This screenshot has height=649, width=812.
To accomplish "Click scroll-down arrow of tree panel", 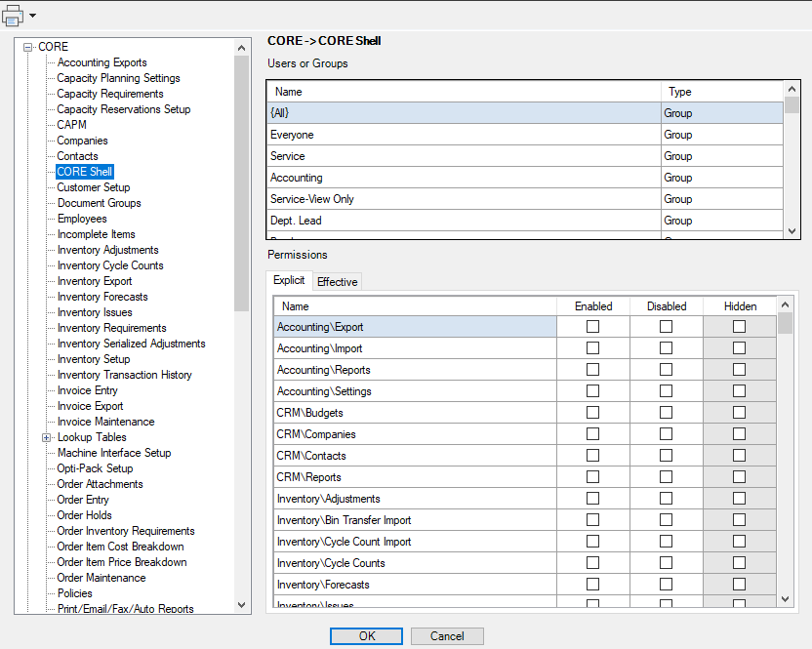I will click(241, 604).
